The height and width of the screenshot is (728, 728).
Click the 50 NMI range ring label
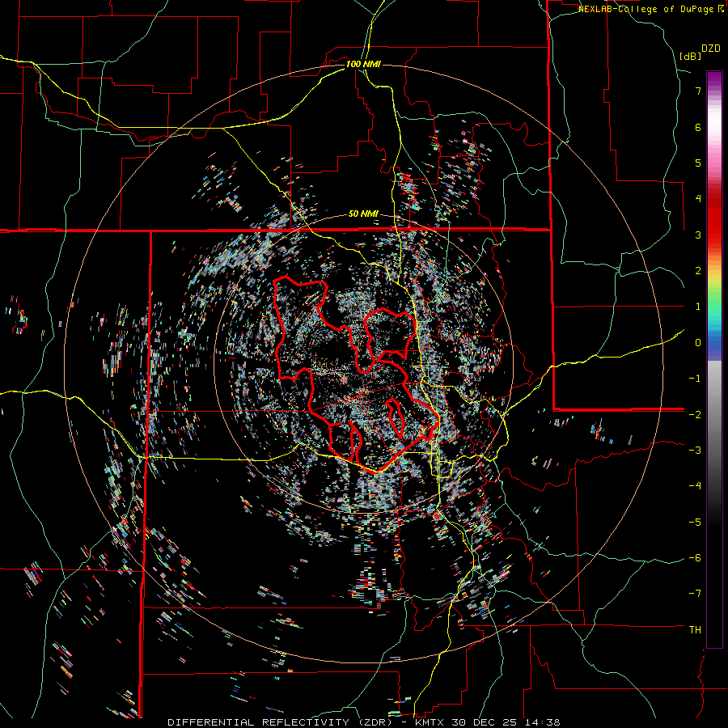pos(363,214)
